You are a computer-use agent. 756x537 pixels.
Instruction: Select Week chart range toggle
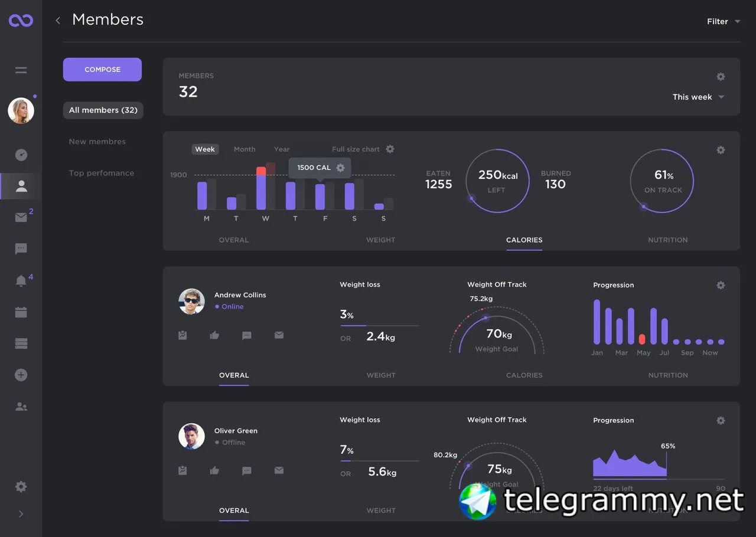[x=205, y=149]
